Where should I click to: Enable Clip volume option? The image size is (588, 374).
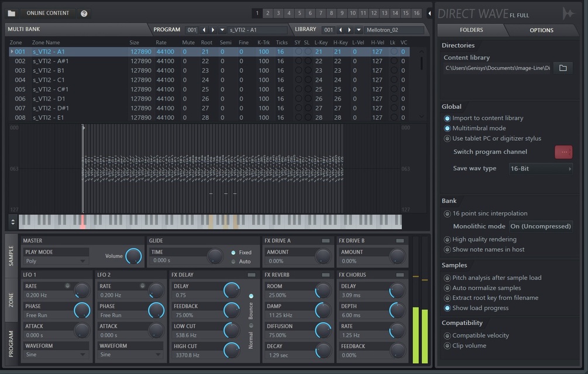click(447, 346)
